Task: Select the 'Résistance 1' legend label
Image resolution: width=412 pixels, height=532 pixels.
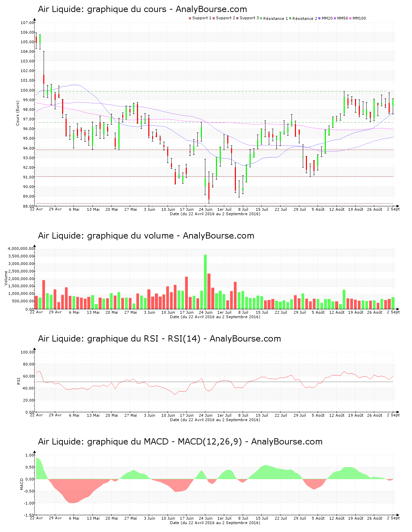Action: click(275, 19)
